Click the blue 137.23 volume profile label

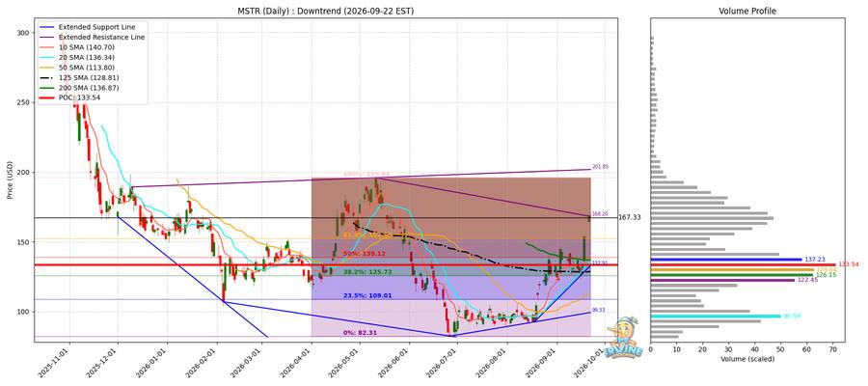click(815, 260)
